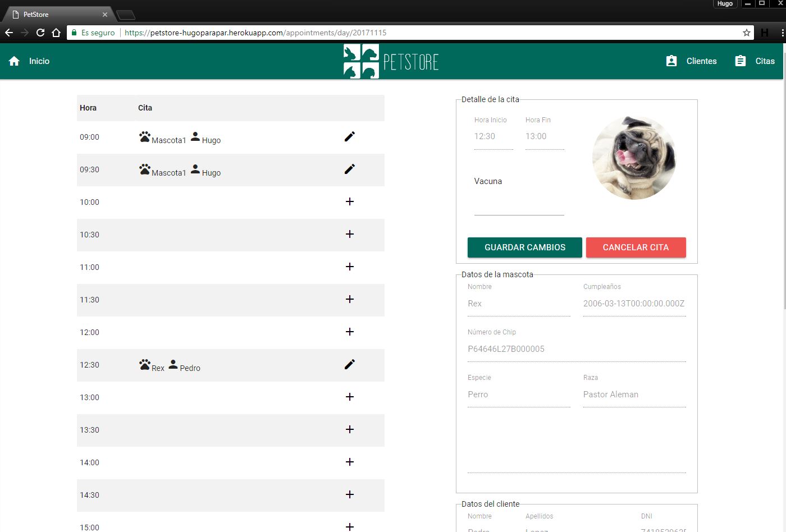Open a new browser tab
This screenshot has height=532, width=786.
click(126, 16)
